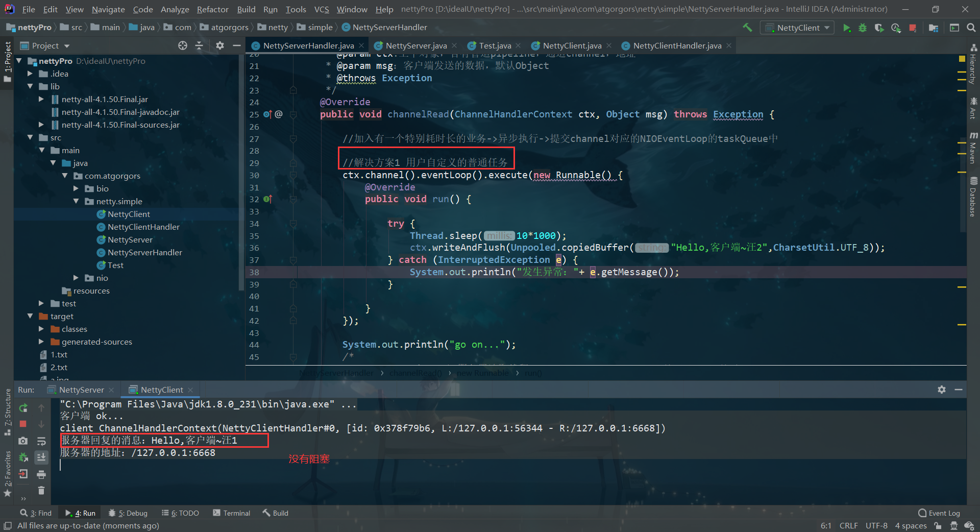
Task: Change CRLF line separator in status bar
Action: [848, 526]
